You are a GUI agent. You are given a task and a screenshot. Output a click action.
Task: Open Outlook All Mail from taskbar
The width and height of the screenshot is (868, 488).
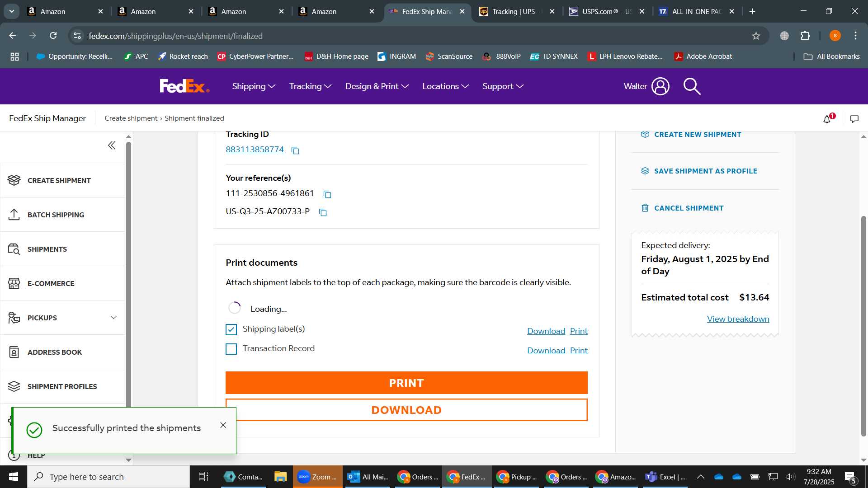click(368, 477)
